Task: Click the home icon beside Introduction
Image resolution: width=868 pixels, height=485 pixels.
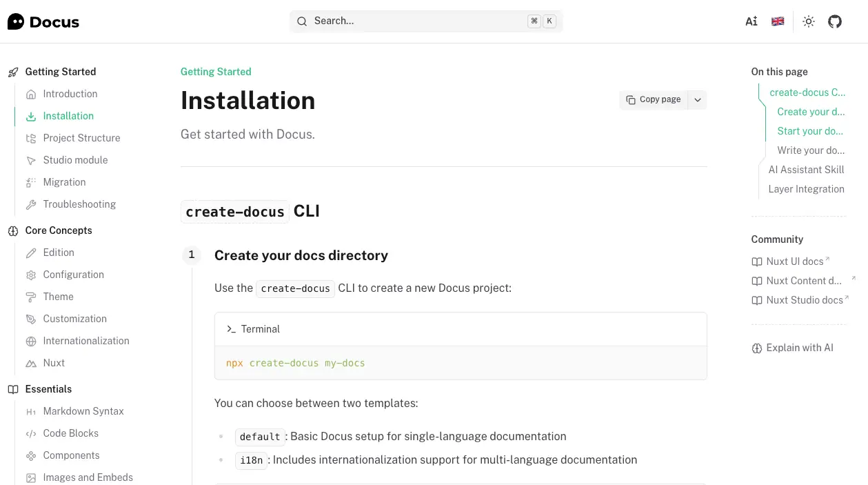Action: click(31, 94)
